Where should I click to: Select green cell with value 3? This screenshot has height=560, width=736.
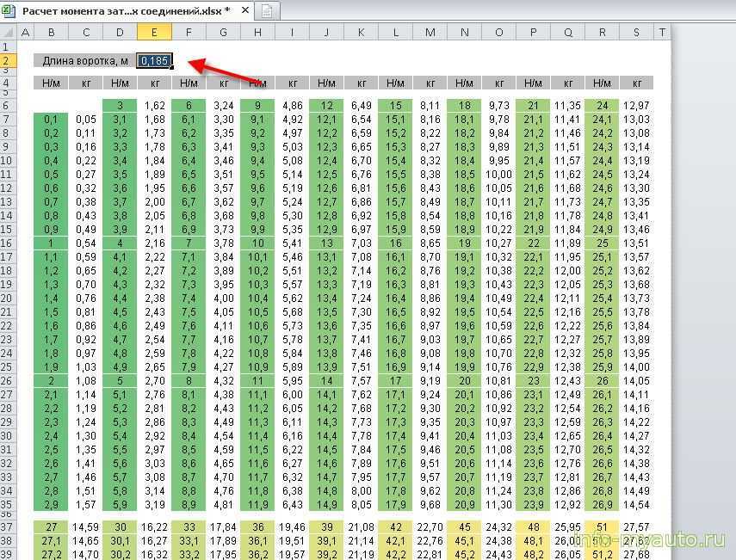click(121, 106)
